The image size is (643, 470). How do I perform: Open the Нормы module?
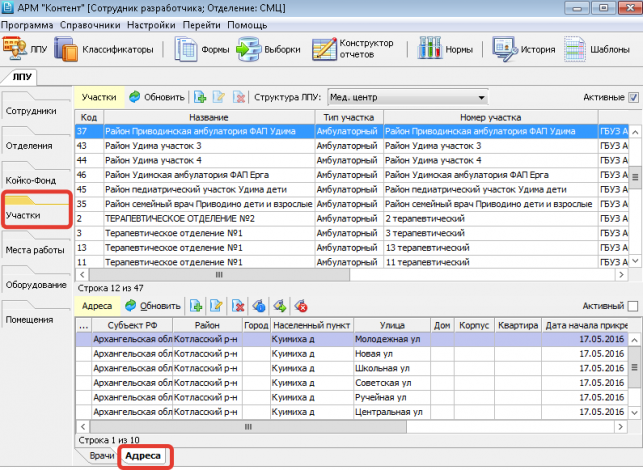click(x=445, y=49)
